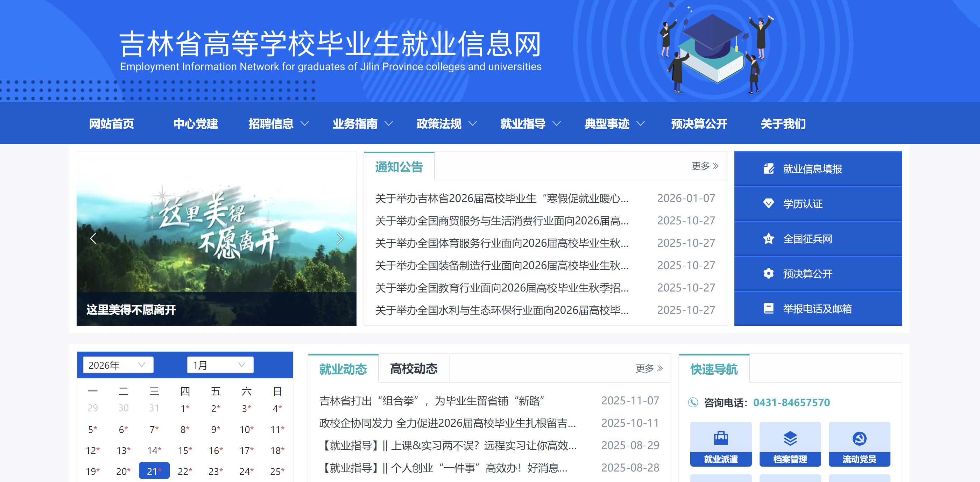Click the diamond icon beside 学历认证

[768, 204]
